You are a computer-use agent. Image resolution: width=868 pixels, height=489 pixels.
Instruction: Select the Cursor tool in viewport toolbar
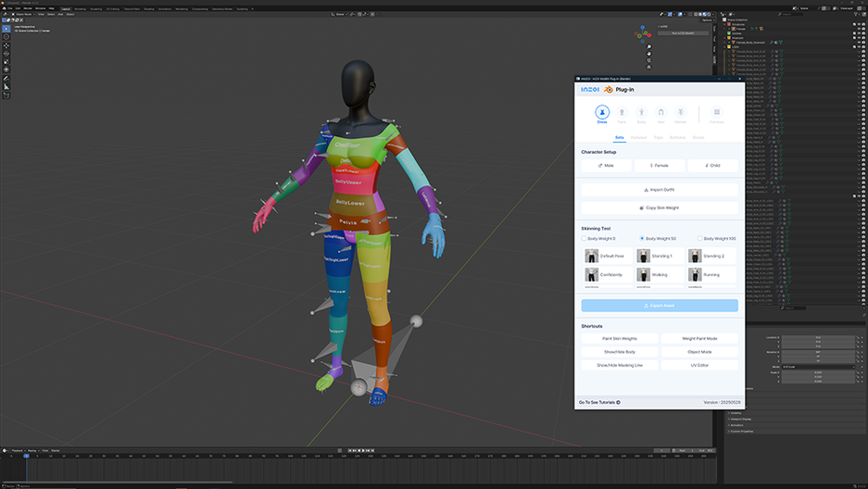point(6,37)
